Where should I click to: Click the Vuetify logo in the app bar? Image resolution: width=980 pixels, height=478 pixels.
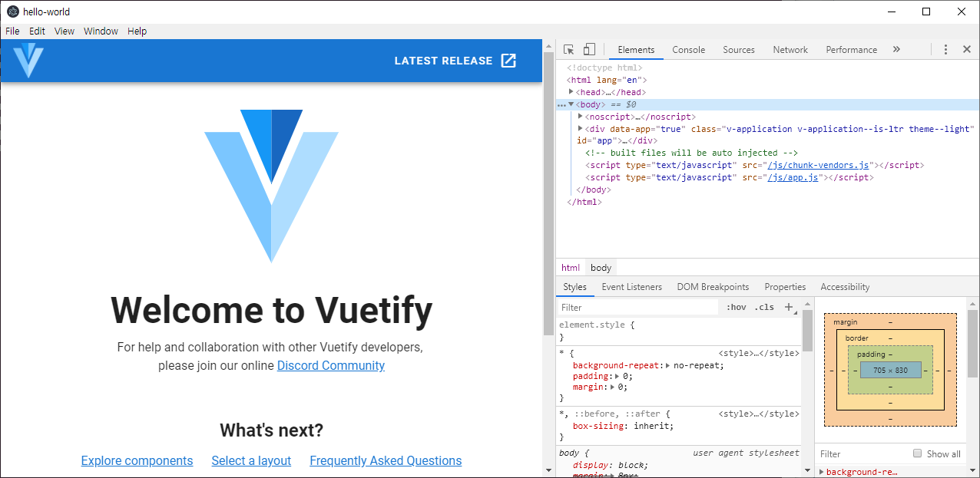[x=28, y=61]
